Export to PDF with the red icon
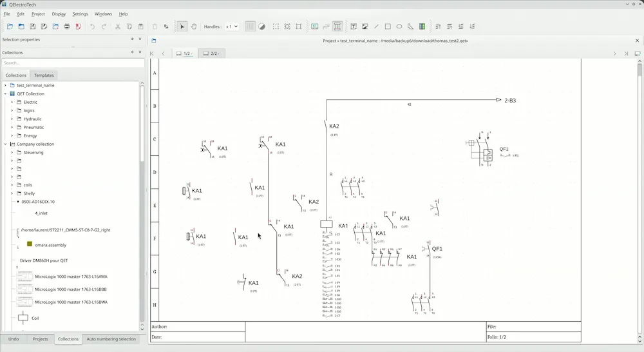644x352 pixels. click(78, 26)
